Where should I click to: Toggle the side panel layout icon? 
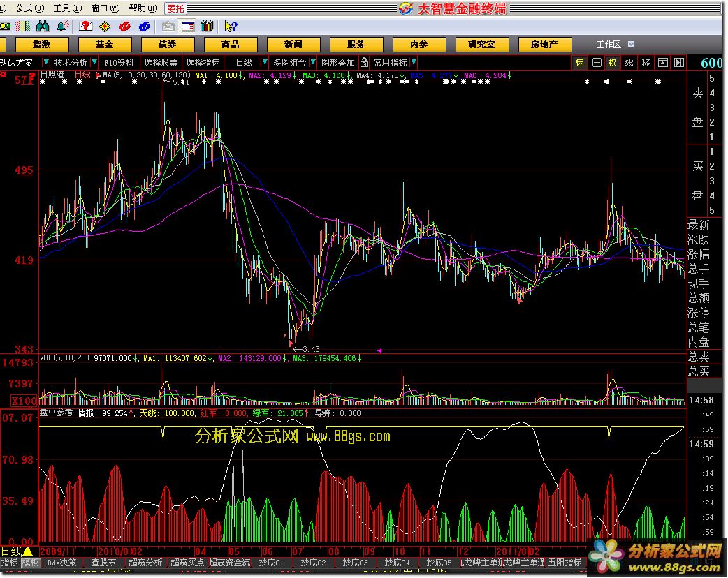[187, 26]
